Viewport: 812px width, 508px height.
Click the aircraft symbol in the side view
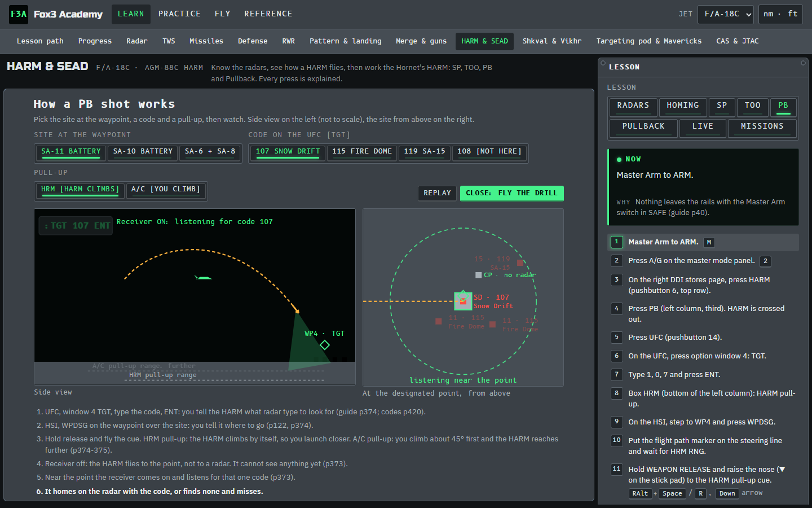(x=203, y=277)
